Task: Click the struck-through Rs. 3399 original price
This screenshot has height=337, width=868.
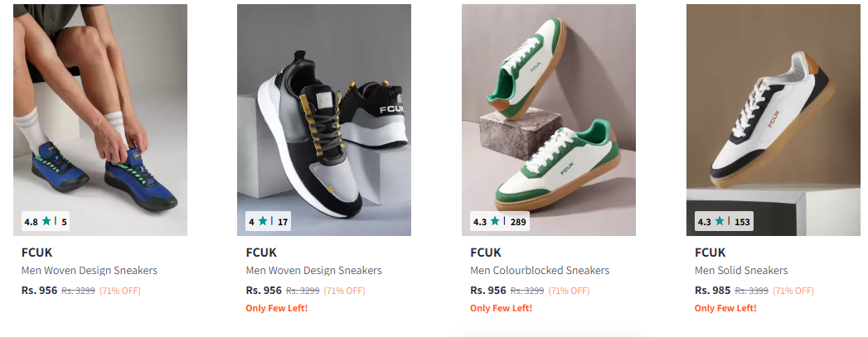Action: (752, 291)
